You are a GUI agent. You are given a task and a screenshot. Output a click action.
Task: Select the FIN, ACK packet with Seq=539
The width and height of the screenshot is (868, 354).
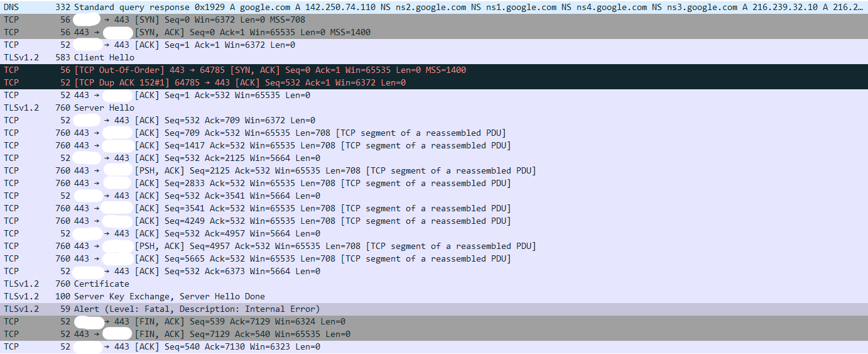(434, 321)
